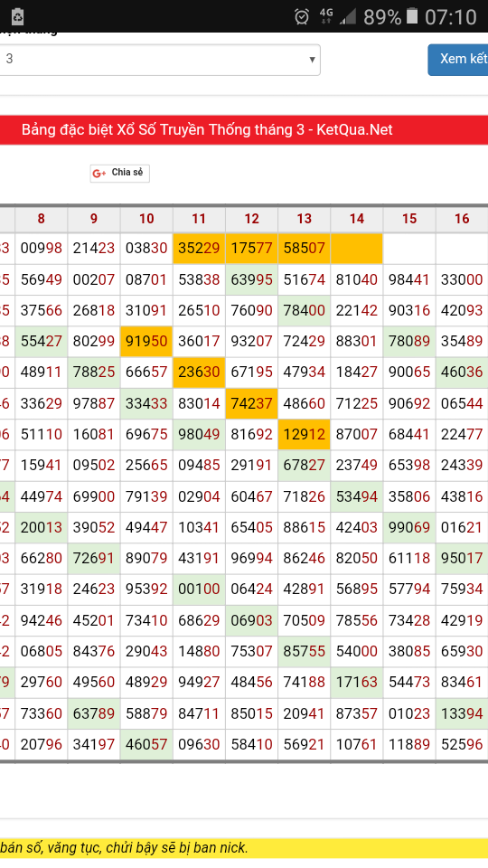Select column header 11
The height and width of the screenshot is (868, 488).
point(199,219)
